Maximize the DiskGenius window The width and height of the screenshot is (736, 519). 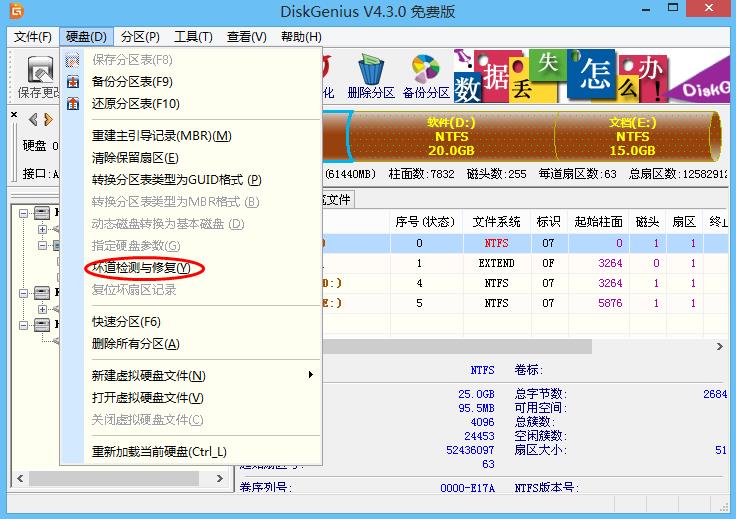[x=673, y=8]
